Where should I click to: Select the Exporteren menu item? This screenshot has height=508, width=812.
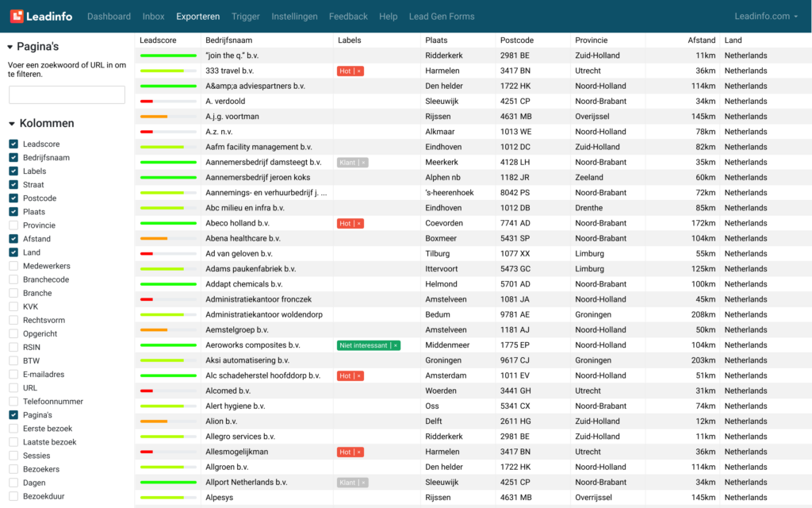[x=197, y=17]
